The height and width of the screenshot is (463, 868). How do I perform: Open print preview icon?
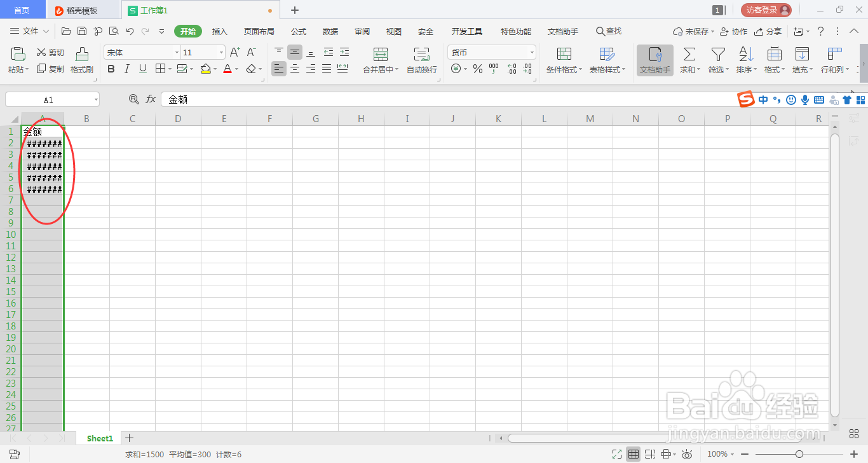(114, 31)
